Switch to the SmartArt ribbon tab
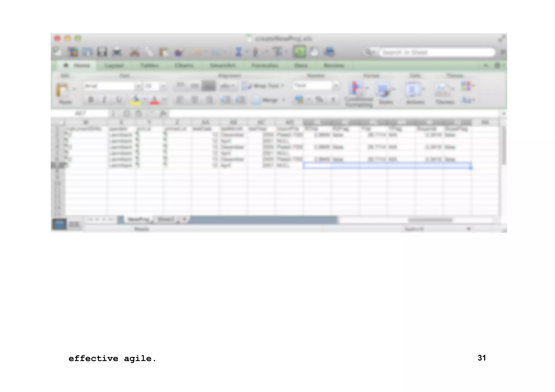 click(x=222, y=66)
